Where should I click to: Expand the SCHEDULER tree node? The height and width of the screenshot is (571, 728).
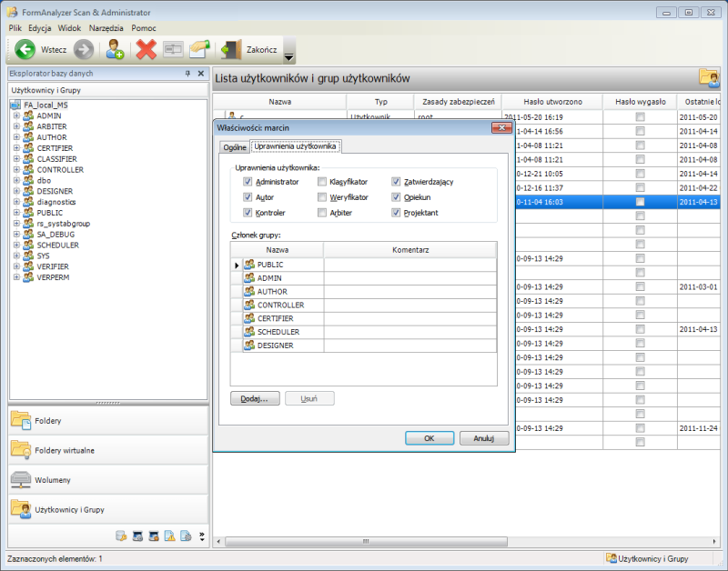pyautogui.click(x=16, y=245)
